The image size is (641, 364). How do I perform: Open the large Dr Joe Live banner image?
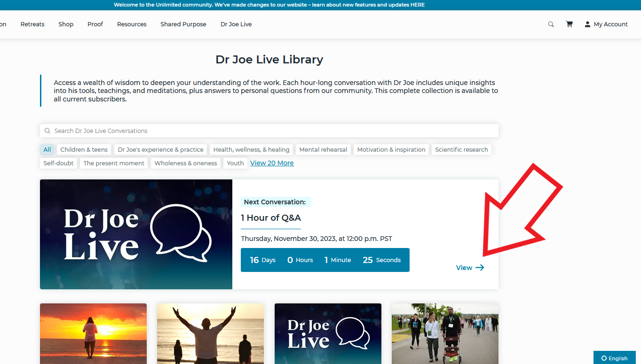pyautogui.click(x=136, y=234)
